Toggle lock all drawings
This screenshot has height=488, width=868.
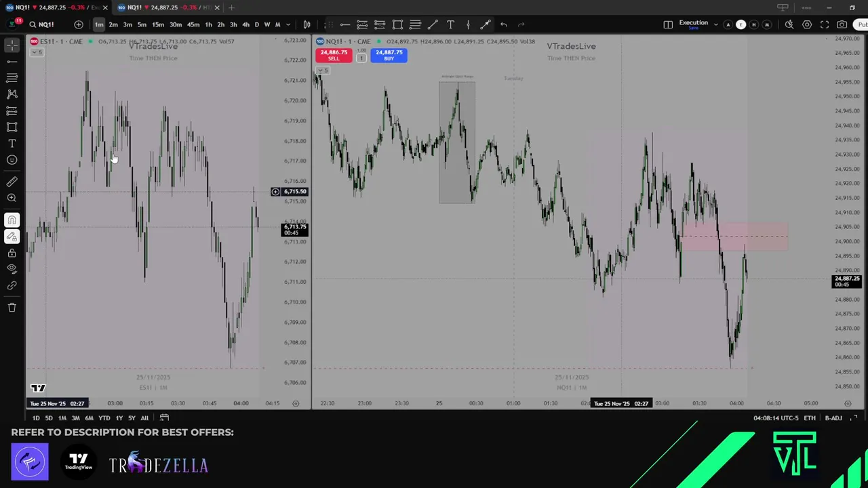(x=12, y=253)
